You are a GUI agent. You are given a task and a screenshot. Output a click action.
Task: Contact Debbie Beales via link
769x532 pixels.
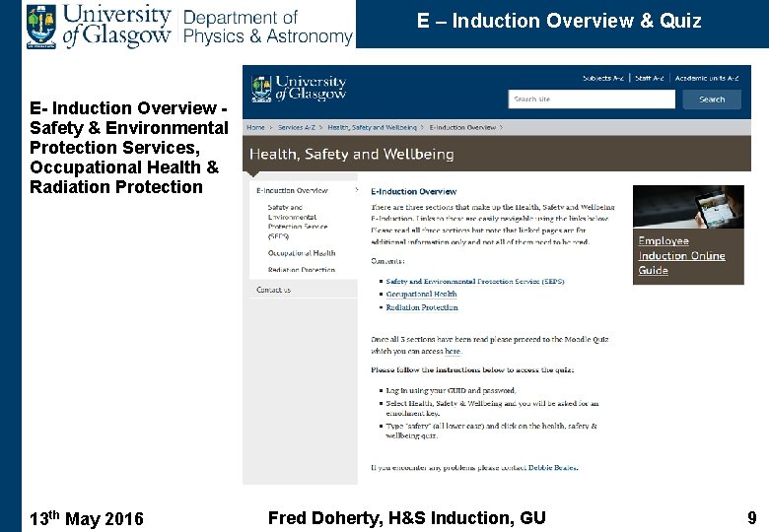[552, 467]
